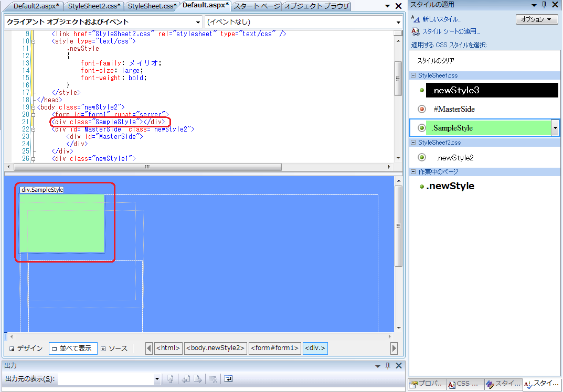This screenshot has width=563, height=392.
Task: Open the 出力元の表示 combo box
Action: [x=109, y=379]
